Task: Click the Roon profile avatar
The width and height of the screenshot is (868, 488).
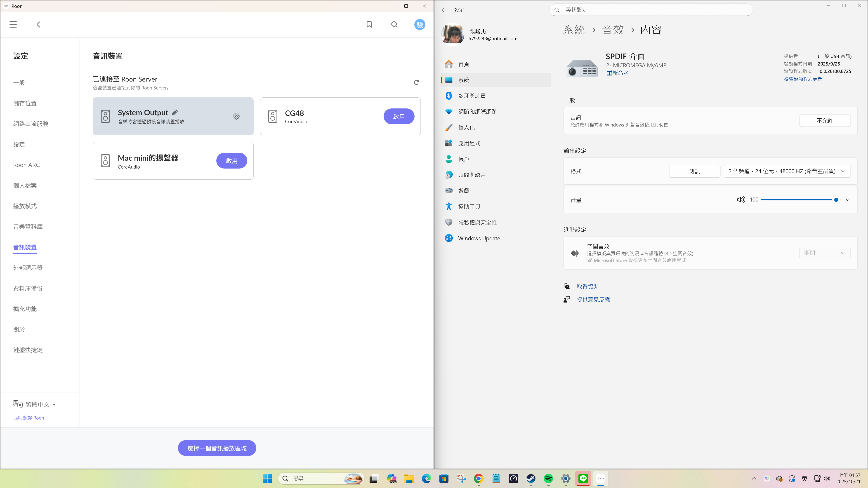Action: click(x=420, y=25)
